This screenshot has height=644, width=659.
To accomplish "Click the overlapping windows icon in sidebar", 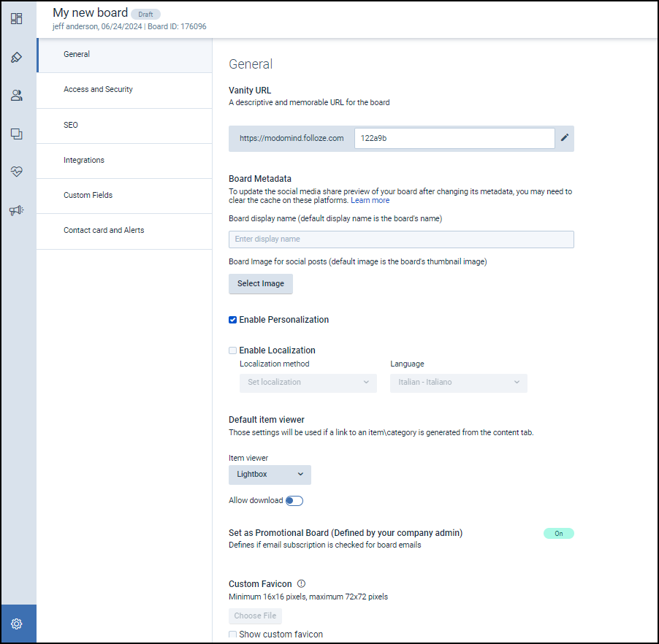I will tap(16, 134).
